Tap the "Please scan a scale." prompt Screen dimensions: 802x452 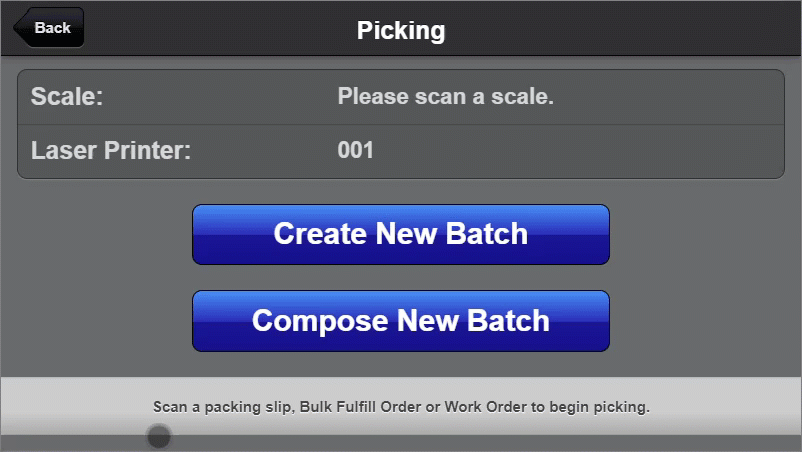(445, 97)
